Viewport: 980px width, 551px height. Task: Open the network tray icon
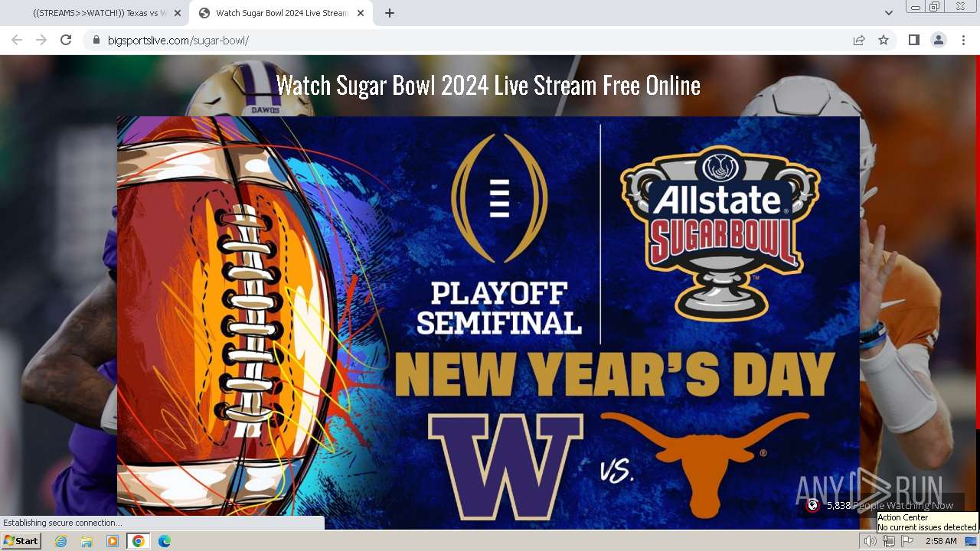(x=888, y=541)
